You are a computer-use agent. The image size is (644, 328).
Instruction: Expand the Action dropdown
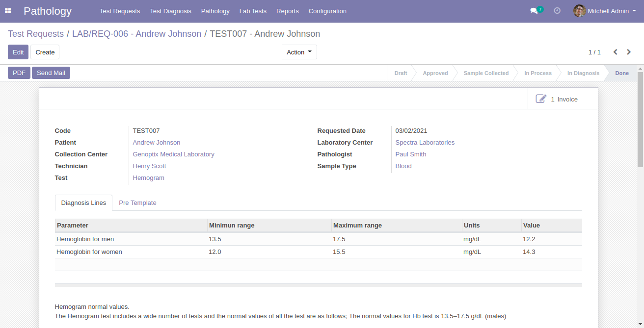(x=299, y=52)
